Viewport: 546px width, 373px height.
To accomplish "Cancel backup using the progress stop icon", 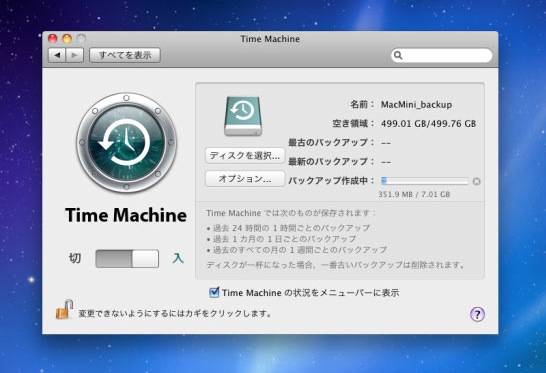I will [476, 181].
